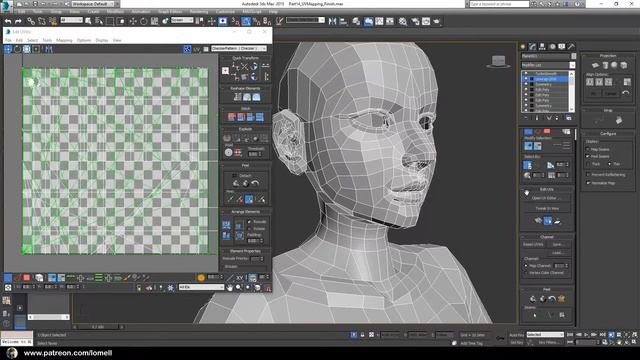Select the Rotate tool in Edit UVWs toolbar

click(18, 49)
